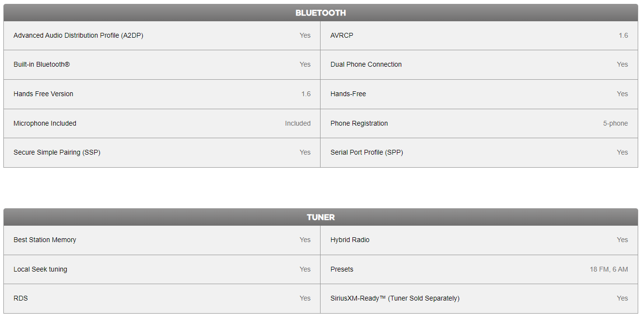Click the TUNER section header

tap(321, 217)
